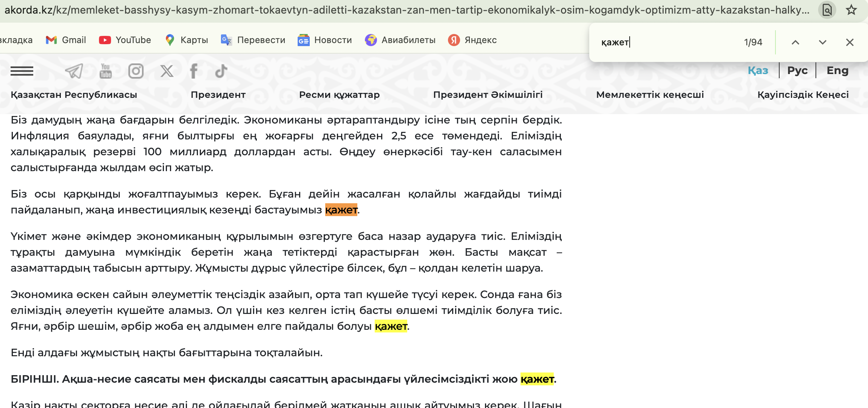This screenshot has height=408, width=868.
Task: Open the Перевести bookmark
Action: tap(253, 40)
